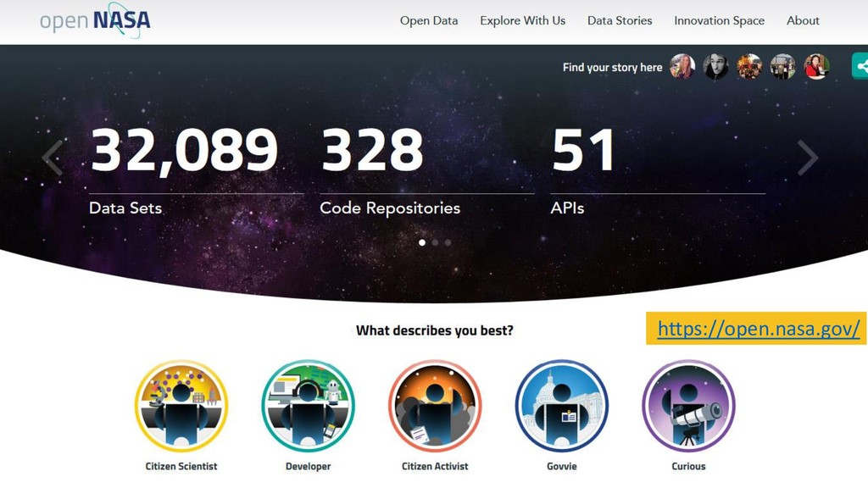Open the About menu item

coord(803,20)
